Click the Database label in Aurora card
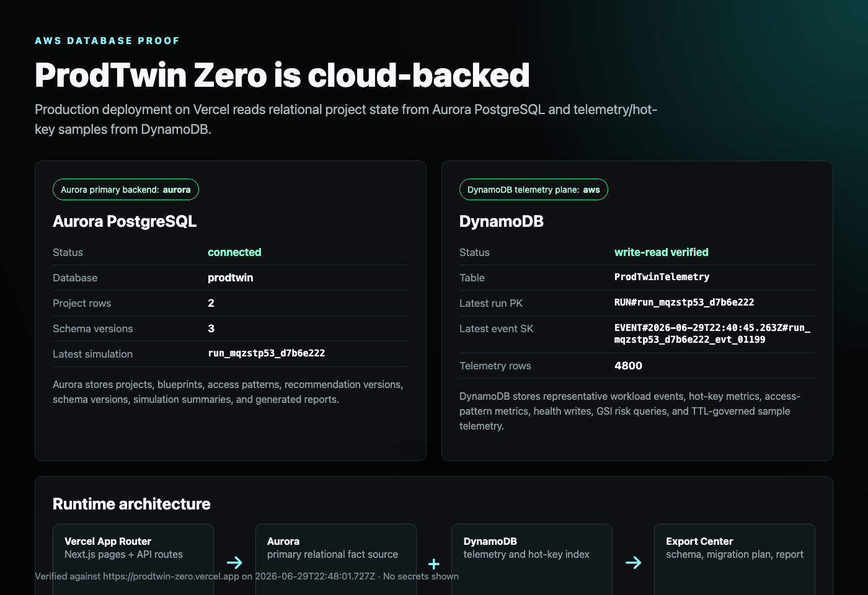868x595 pixels. coord(75,278)
